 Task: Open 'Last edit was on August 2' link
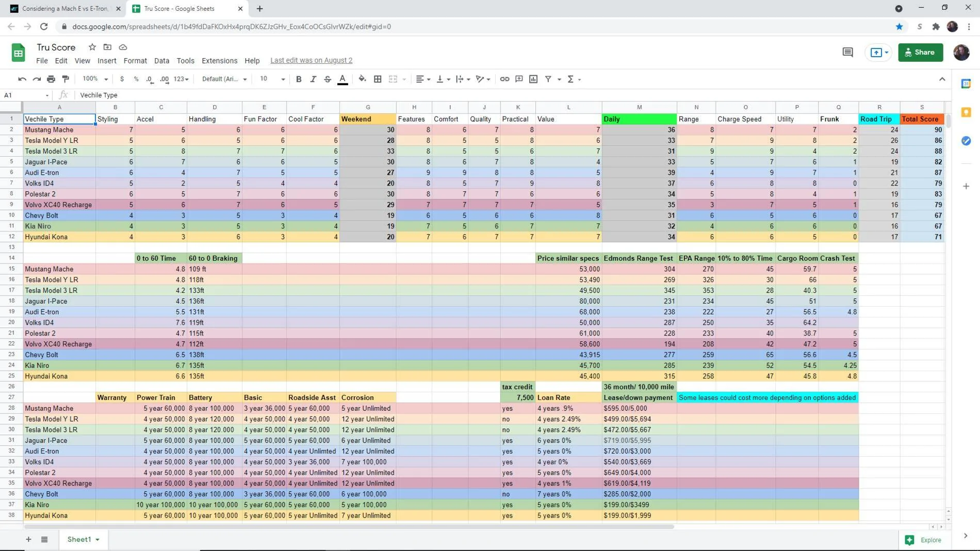[312, 60]
